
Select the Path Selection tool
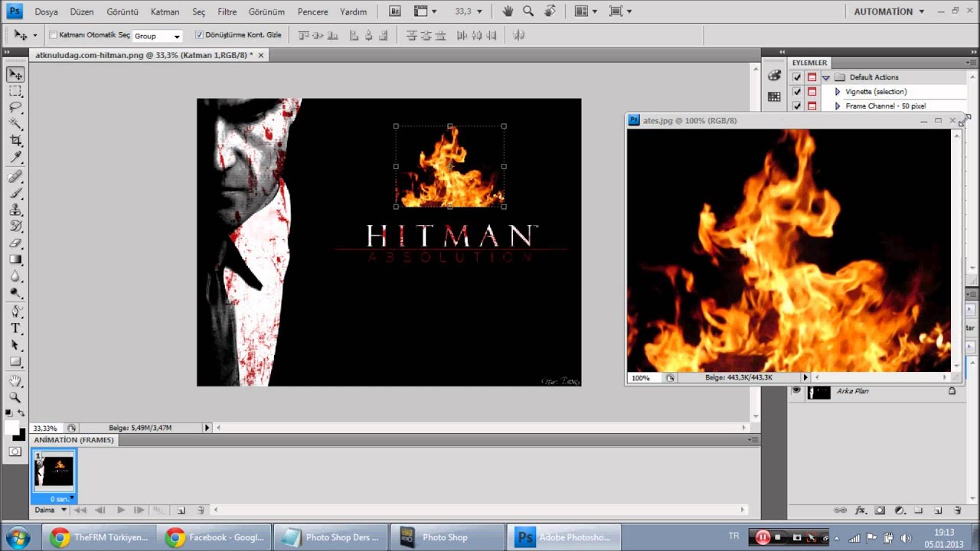(x=15, y=345)
